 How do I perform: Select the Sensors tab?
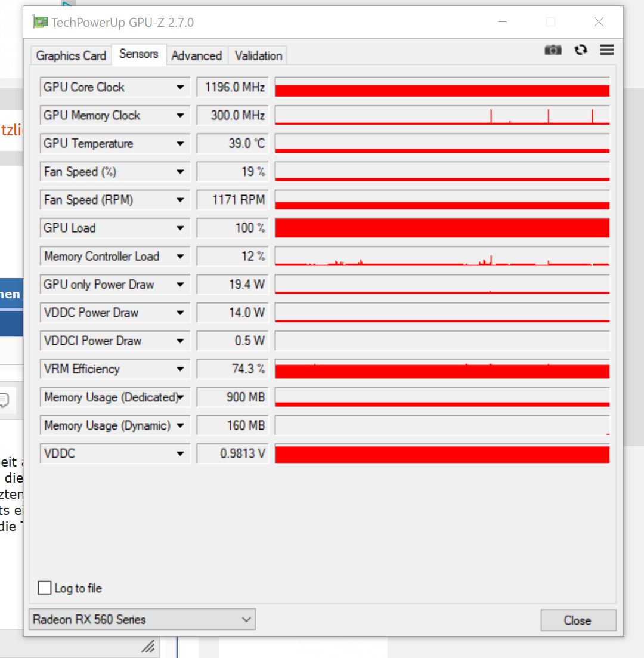pyautogui.click(x=139, y=54)
